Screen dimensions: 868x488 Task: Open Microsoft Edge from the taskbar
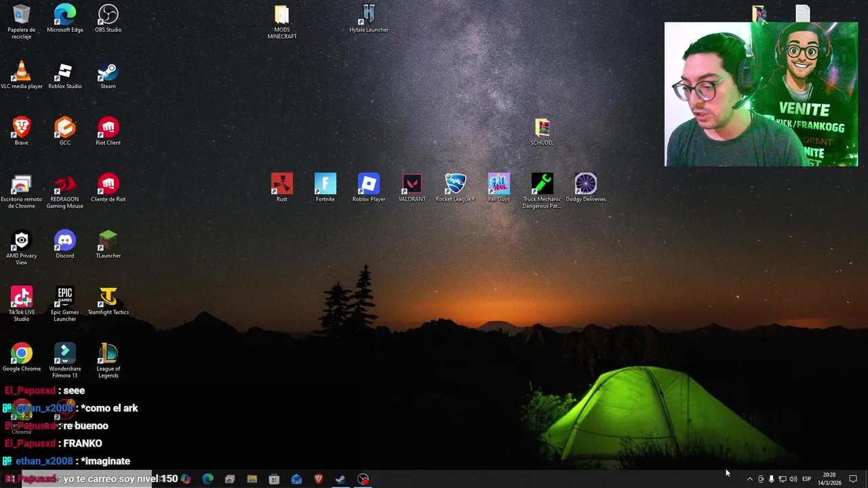click(x=208, y=479)
